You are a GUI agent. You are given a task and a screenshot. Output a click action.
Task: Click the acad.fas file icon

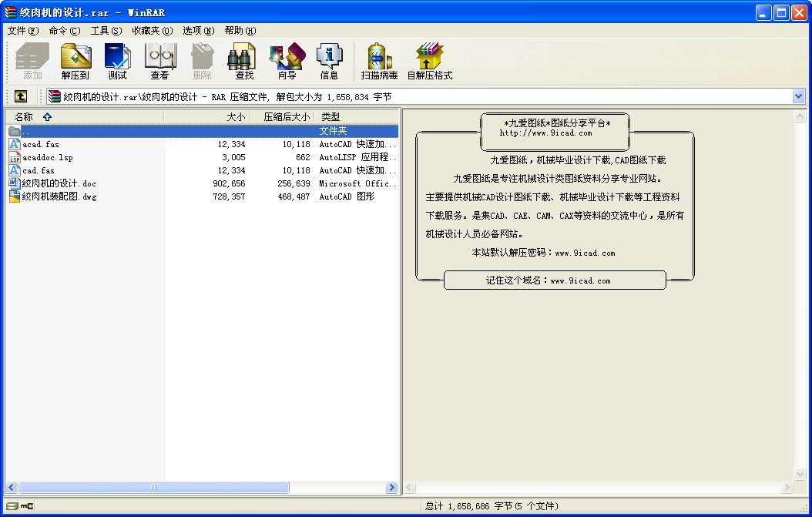pos(15,144)
